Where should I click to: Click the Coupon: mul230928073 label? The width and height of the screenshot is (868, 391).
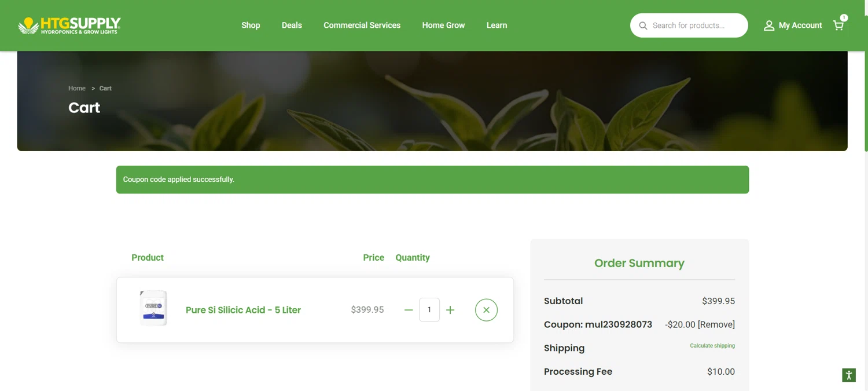pos(598,324)
